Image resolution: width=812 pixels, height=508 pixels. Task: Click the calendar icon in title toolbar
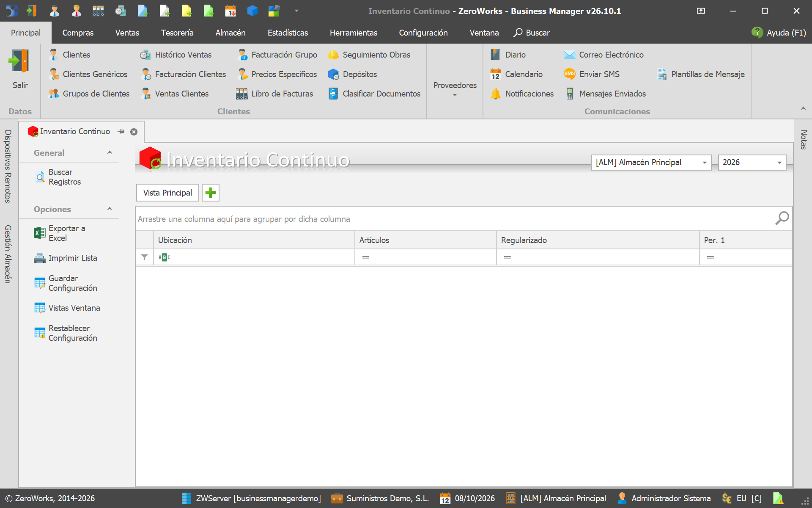[x=230, y=11]
